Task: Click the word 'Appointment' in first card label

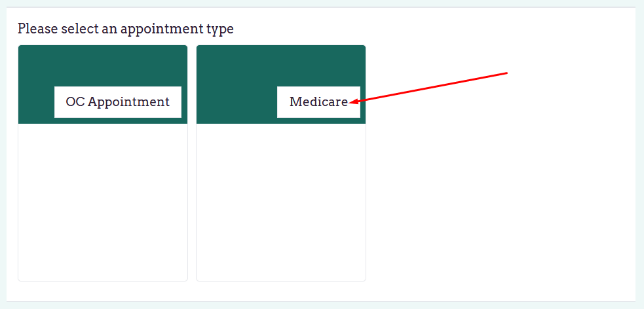Action: (128, 102)
